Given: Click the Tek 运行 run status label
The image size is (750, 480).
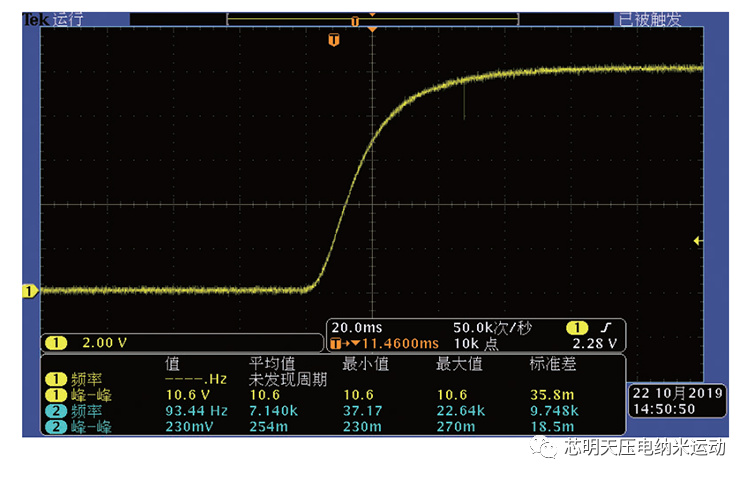Looking at the screenshot, I should pos(53,19).
